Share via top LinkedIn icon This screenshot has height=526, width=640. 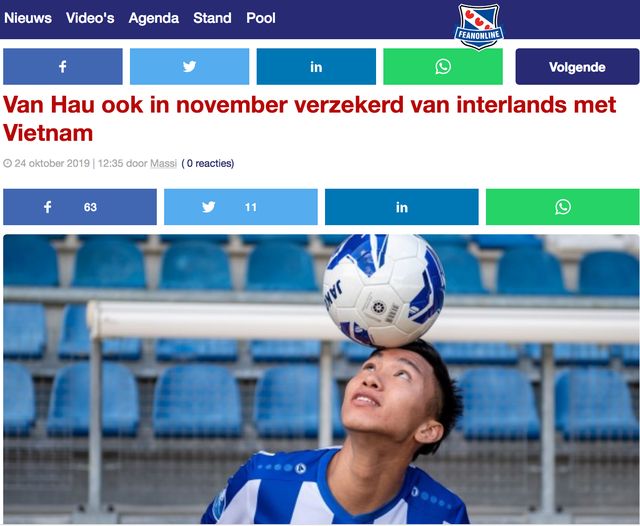click(x=316, y=67)
